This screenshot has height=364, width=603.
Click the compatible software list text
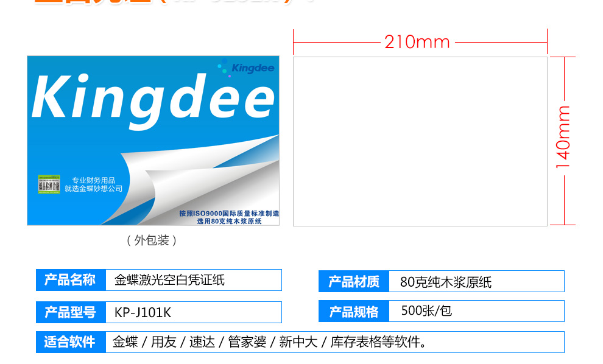tap(270, 341)
